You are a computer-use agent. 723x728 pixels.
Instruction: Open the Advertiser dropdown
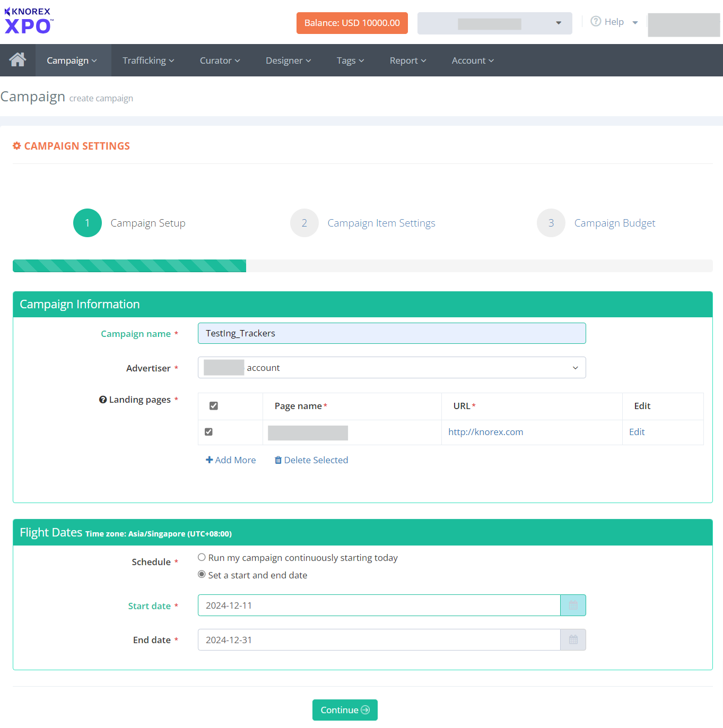coord(391,368)
